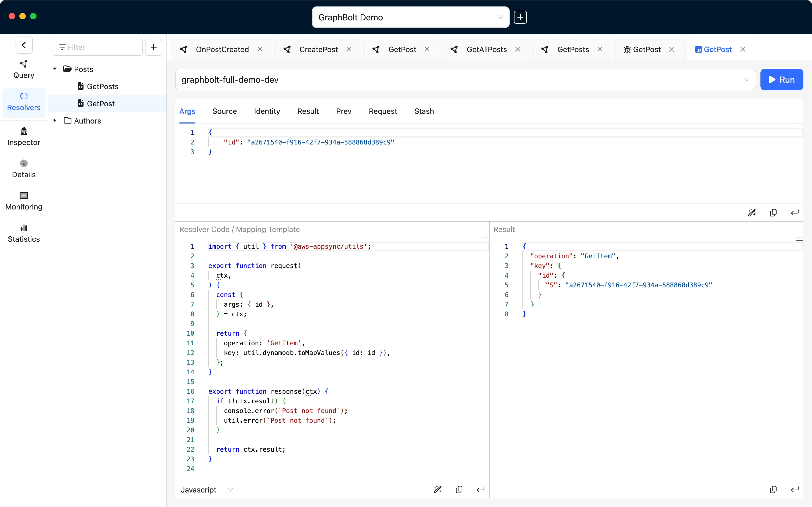812x507 pixels.
Task: Collapse sidebar with back chevron button
Action: coord(24,45)
